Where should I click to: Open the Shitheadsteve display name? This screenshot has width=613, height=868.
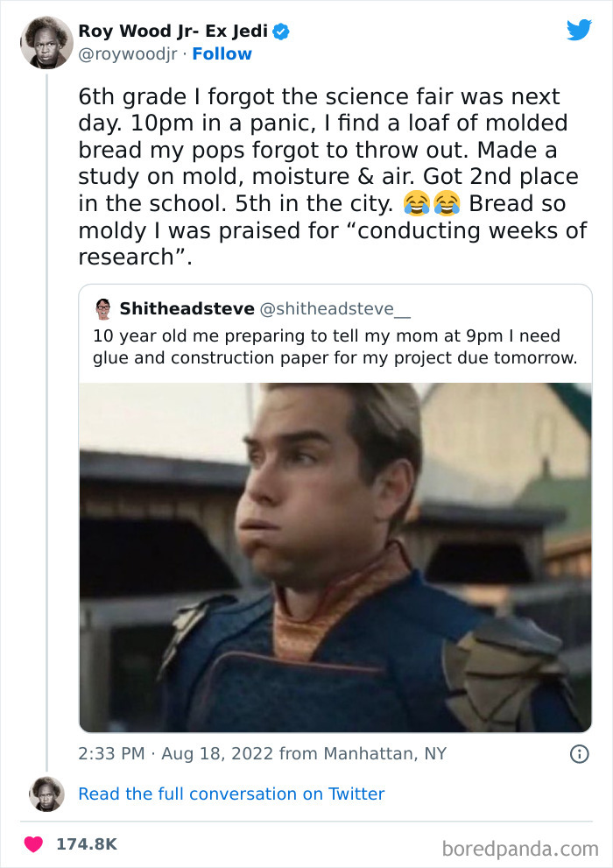[x=187, y=309]
